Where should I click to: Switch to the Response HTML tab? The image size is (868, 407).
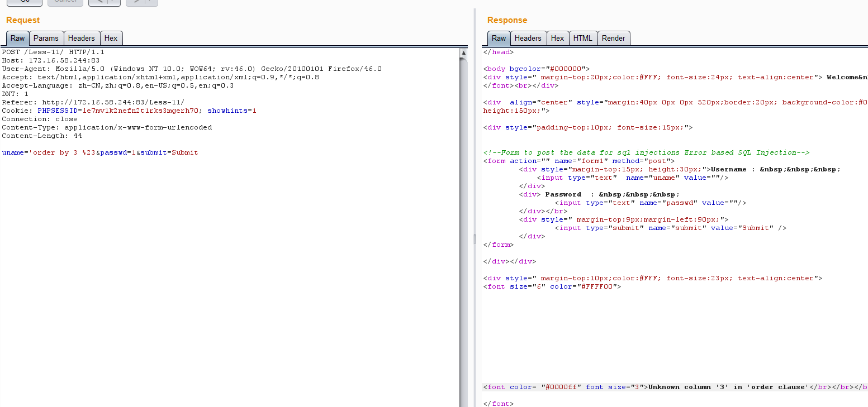pyautogui.click(x=583, y=38)
